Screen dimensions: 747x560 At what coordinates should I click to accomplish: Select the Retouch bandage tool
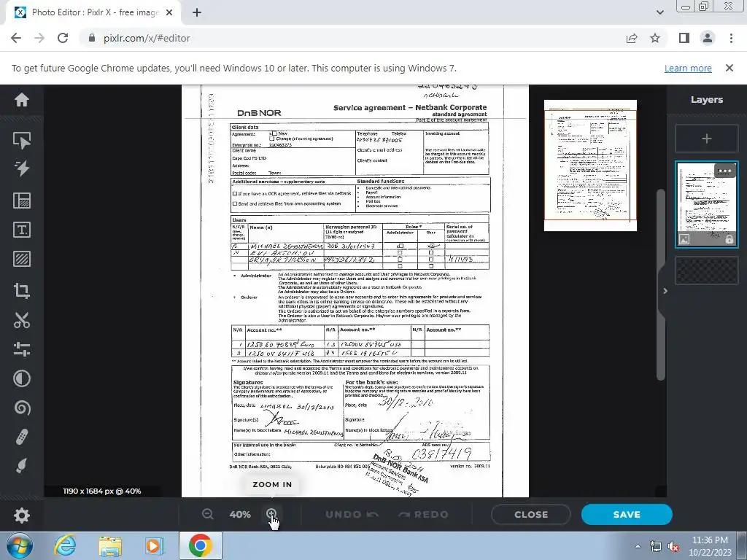point(22,437)
